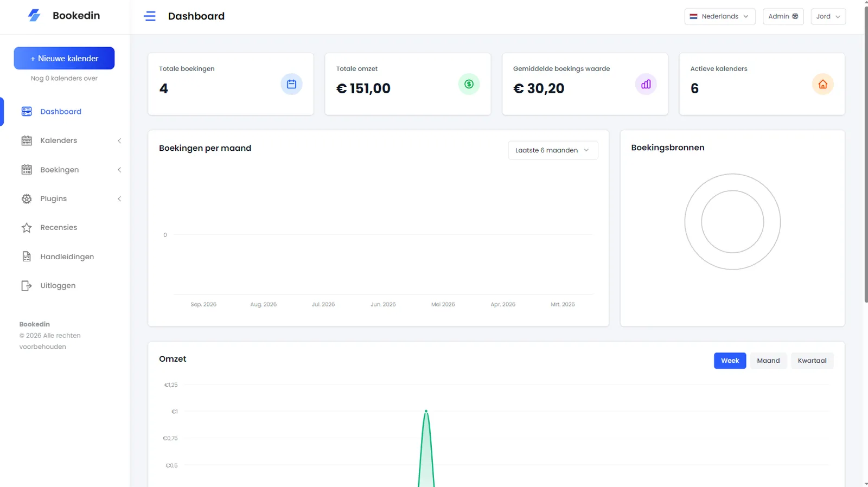
Task: Toggle the hamburger sidebar menu icon
Action: pos(150,16)
